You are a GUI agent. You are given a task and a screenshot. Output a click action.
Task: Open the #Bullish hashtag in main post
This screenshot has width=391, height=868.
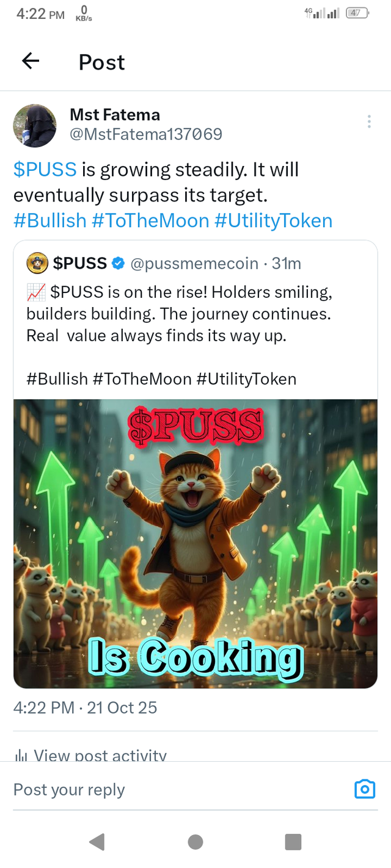point(49,220)
